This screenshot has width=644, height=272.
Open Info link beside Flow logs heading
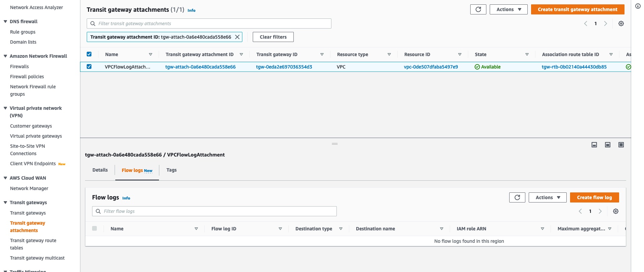pos(126,198)
